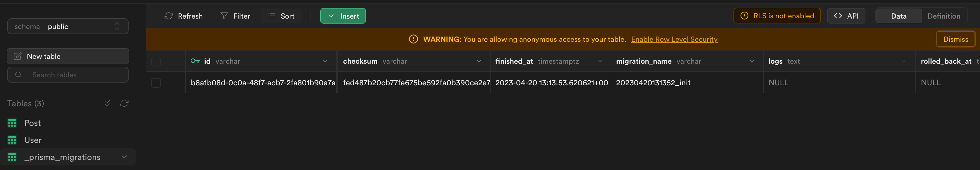980x170 pixels.
Task: Click the Filter funnel icon
Action: (x=224, y=16)
